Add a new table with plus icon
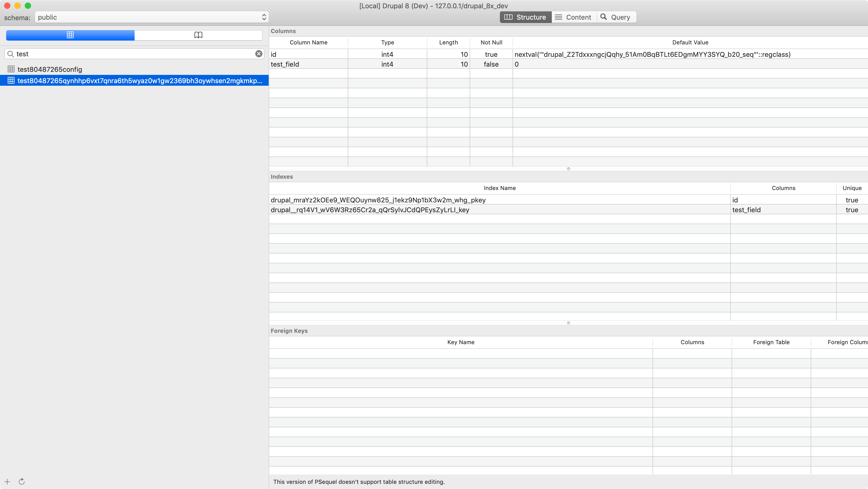The height and width of the screenshot is (489, 868). click(x=7, y=482)
